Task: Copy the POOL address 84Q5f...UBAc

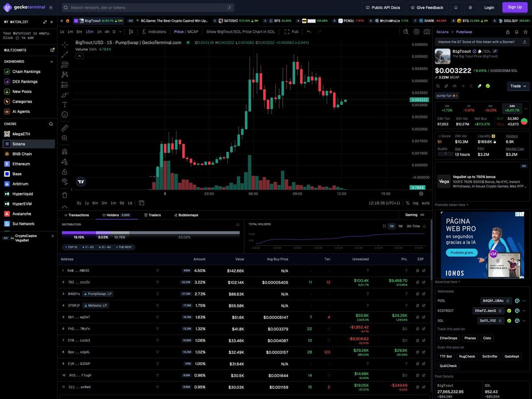Action: [x=509, y=301]
